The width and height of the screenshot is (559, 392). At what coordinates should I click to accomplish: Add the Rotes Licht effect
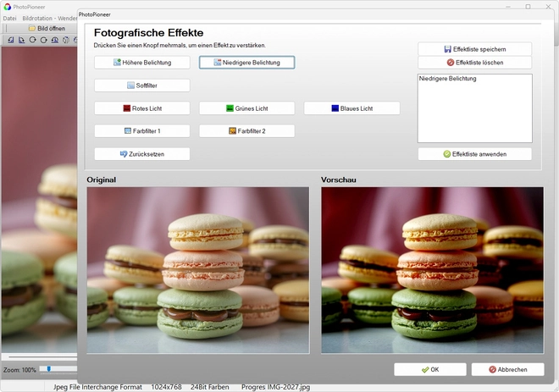[x=142, y=108]
